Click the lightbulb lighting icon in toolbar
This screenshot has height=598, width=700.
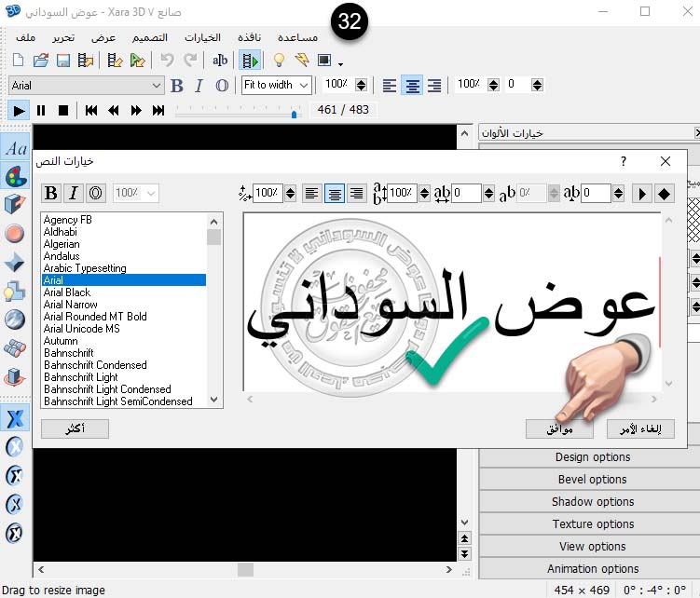coord(278,61)
